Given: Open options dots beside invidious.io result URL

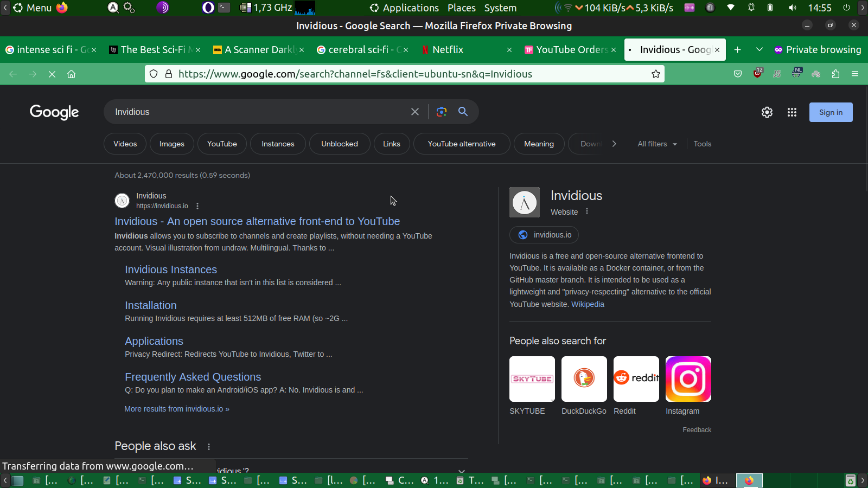Looking at the screenshot, I should (x=197, y=206).
